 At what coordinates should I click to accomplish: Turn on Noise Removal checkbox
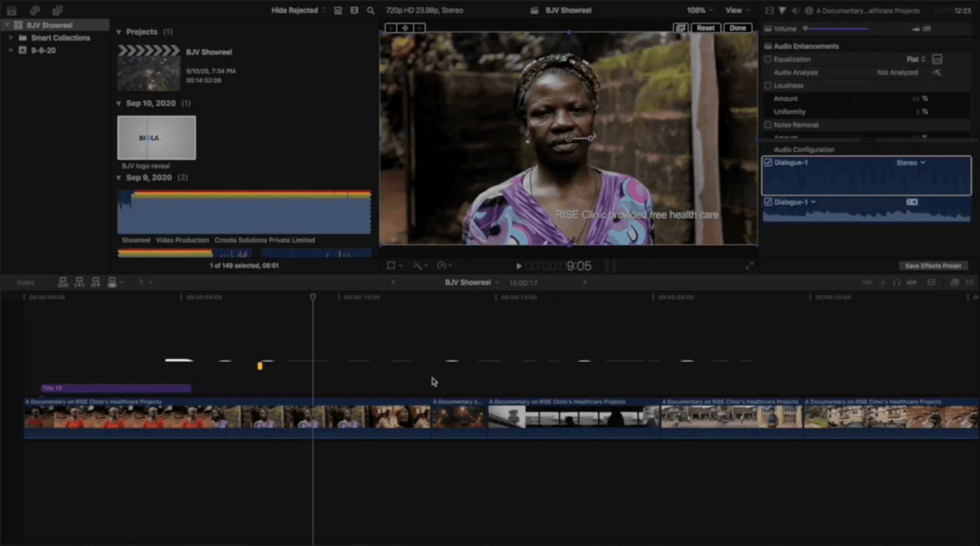point(768,125)
